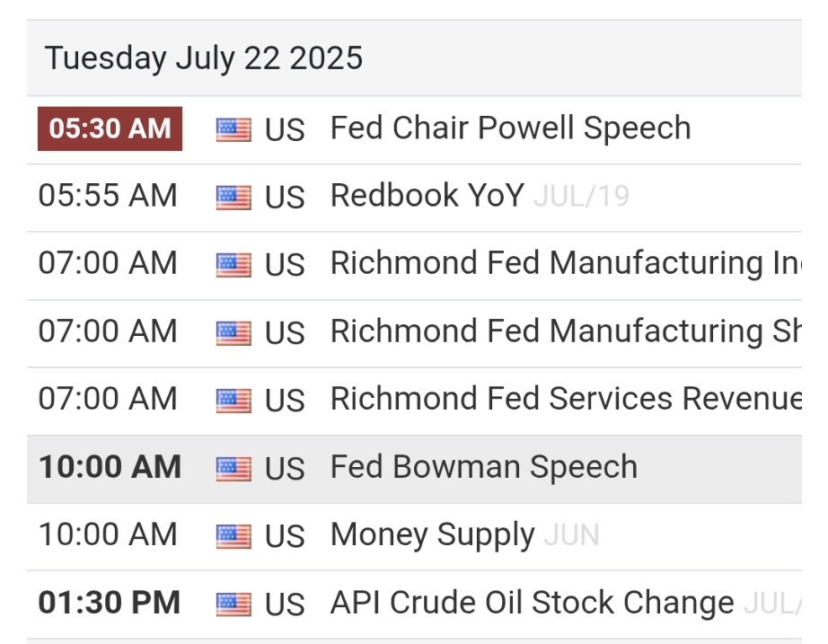Open the Money Supply indicator
Image resolution: width=828 pixels, height=644 pixels.
pyautogui.click(x=433, y=534)
